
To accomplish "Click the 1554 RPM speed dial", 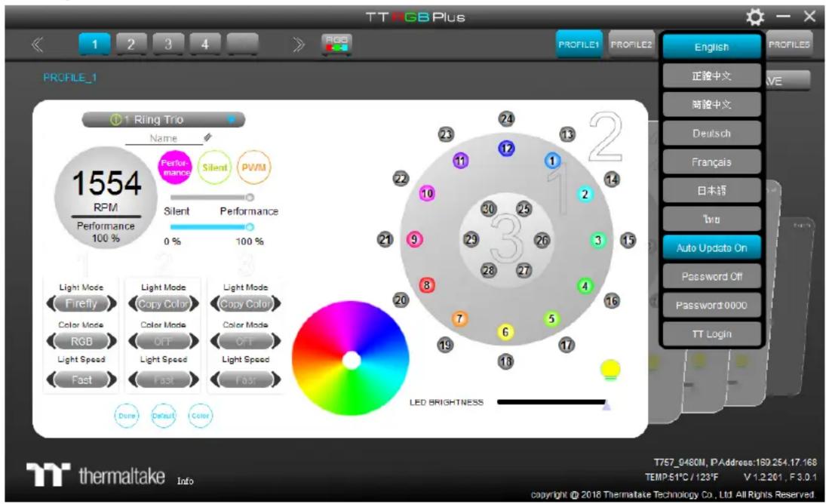I will point(106,198).
